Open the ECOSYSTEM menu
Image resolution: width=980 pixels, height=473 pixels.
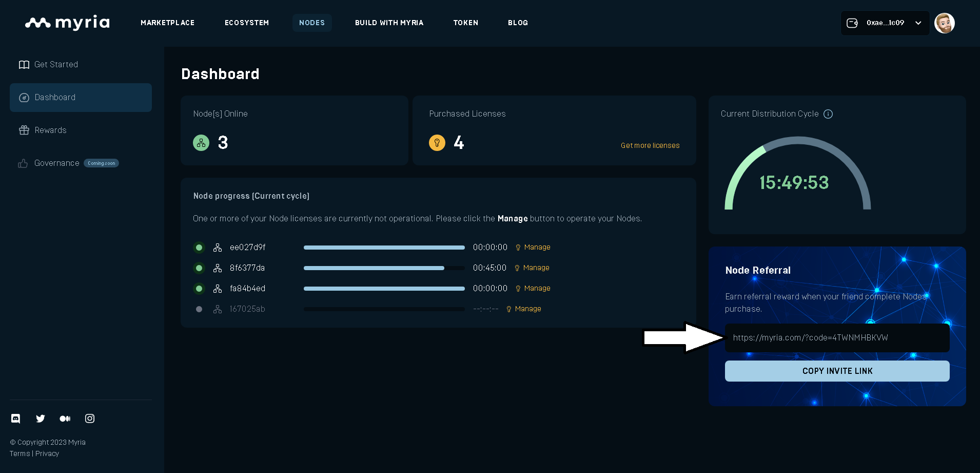point(247,23)
